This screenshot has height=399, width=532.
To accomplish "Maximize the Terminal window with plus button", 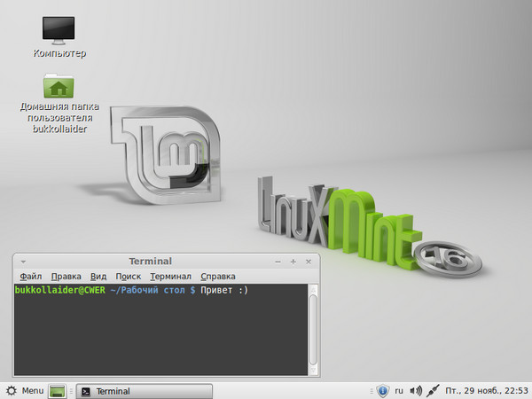I will pyautogui.click(x=293, y=262).
